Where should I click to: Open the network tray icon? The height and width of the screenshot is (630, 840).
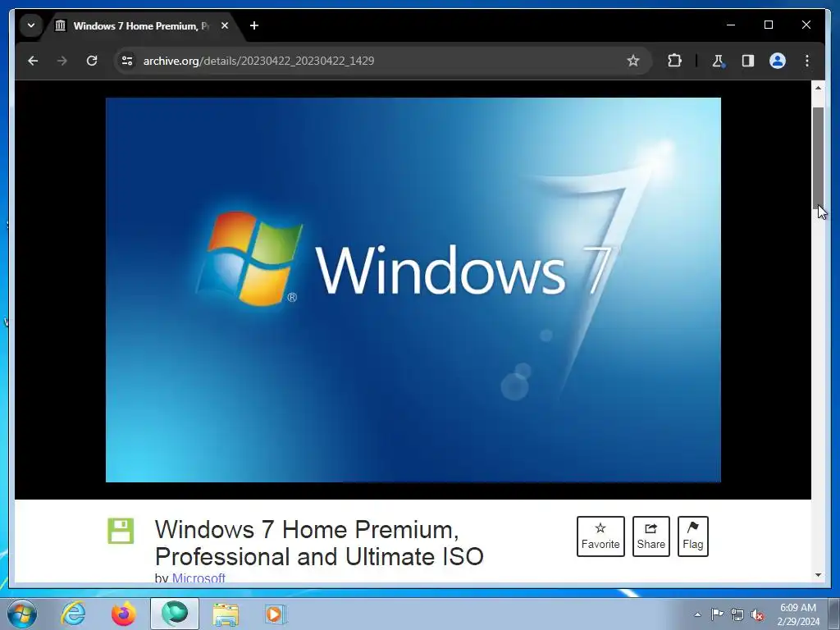pyautogui.click(x=737, y=614)
